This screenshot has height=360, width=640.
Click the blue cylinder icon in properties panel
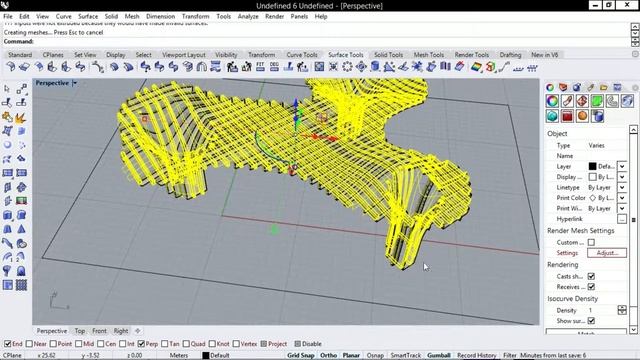(x=598, y=116)
